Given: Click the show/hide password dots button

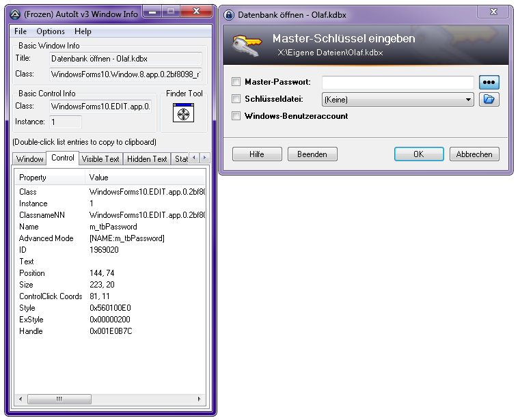Looking at the screenshot, I should (489, 83).
